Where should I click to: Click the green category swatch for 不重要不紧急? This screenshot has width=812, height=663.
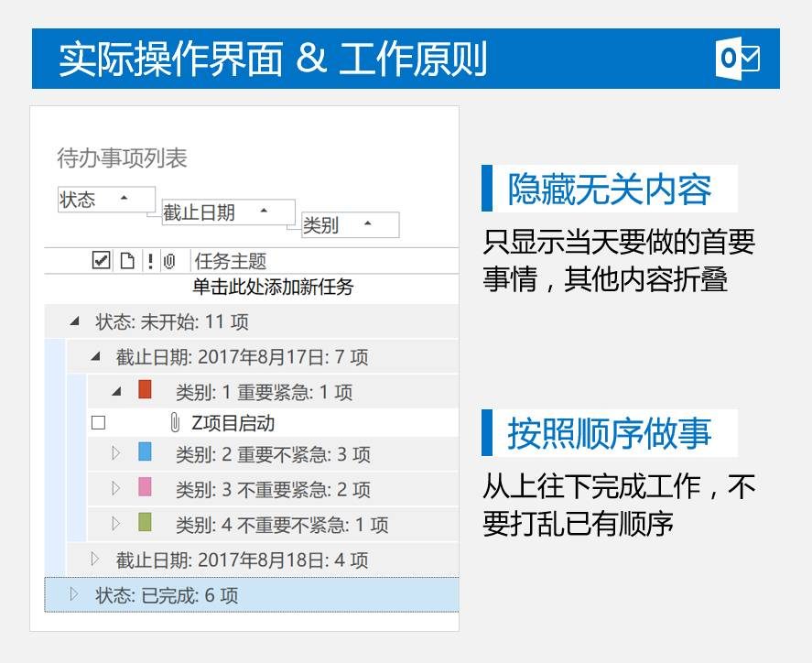click(x=145, y=522)
